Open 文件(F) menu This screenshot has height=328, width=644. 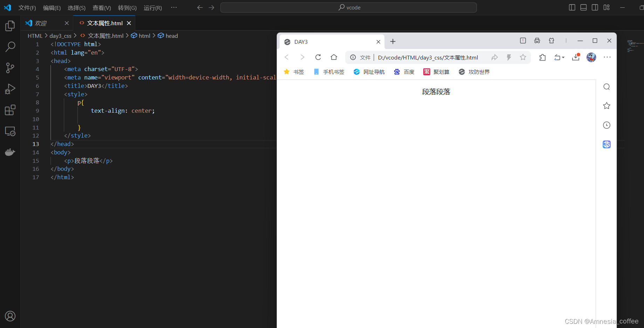27,8
